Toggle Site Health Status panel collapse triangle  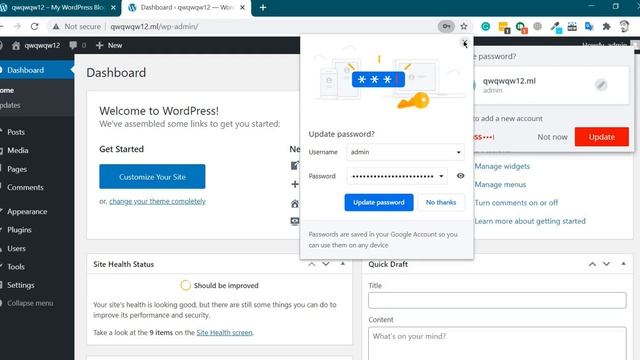(342, 264)
